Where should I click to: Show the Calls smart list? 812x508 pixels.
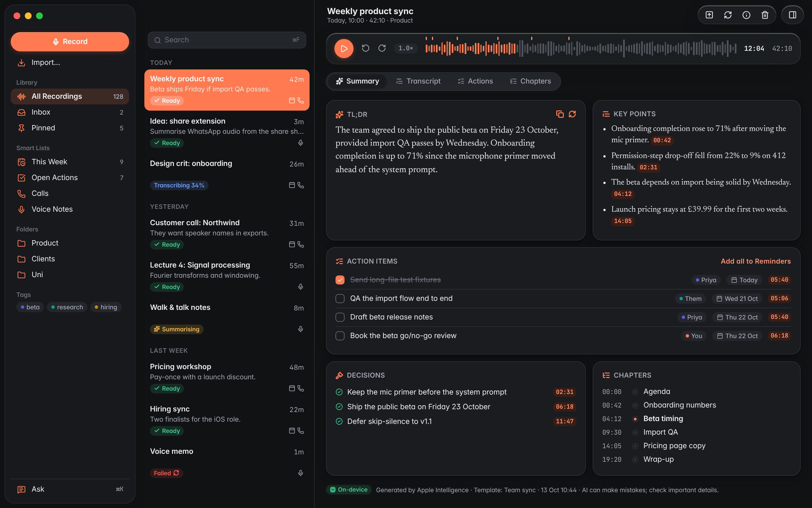(x=70, y=194)
